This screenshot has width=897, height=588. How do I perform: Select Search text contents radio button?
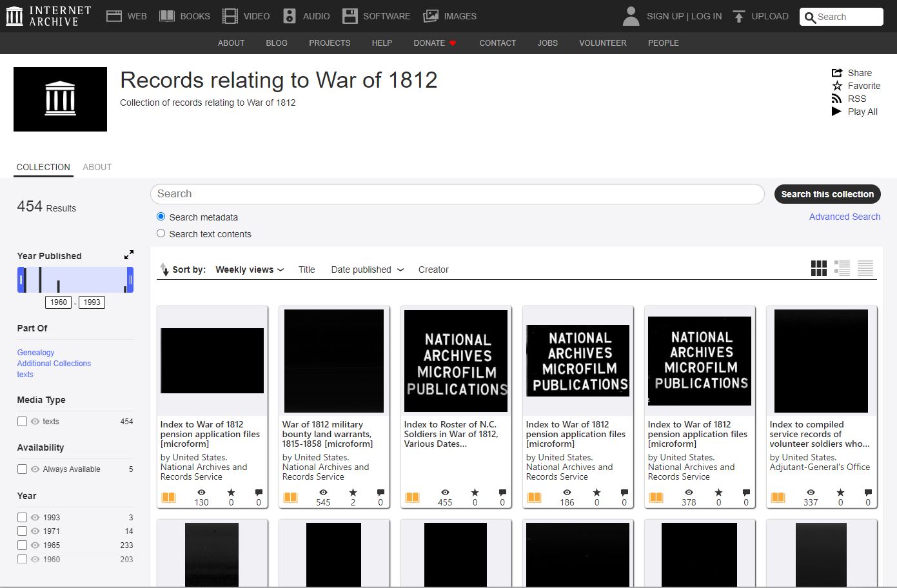click(161, 233)
